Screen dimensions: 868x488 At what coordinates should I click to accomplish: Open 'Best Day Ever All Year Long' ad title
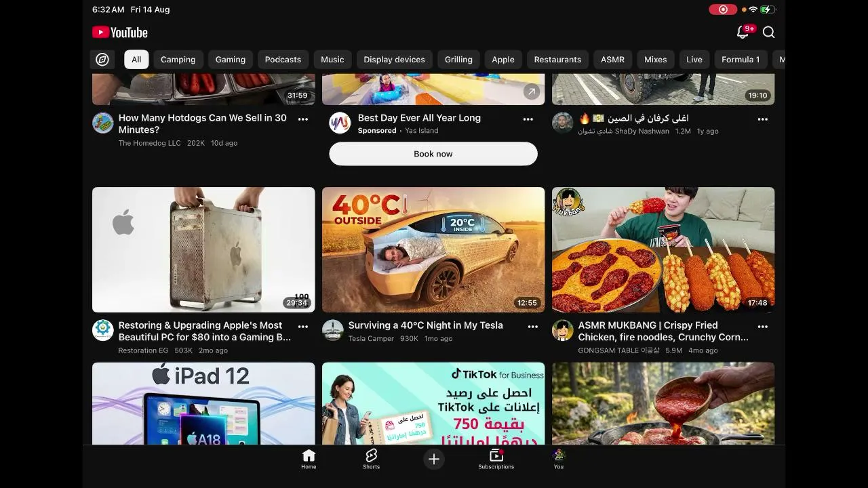point(419,118)
